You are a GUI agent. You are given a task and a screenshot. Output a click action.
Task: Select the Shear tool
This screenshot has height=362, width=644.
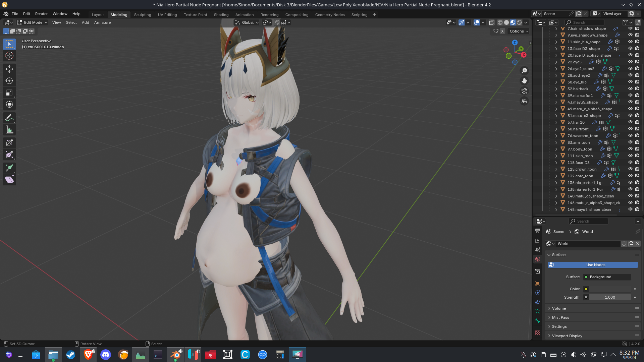[x=9, y=180]
